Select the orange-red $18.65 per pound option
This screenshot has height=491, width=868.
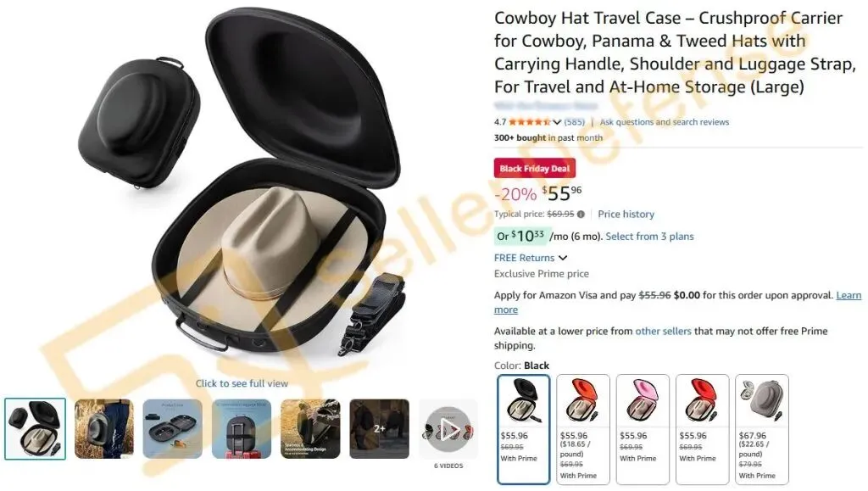[583, 429]
